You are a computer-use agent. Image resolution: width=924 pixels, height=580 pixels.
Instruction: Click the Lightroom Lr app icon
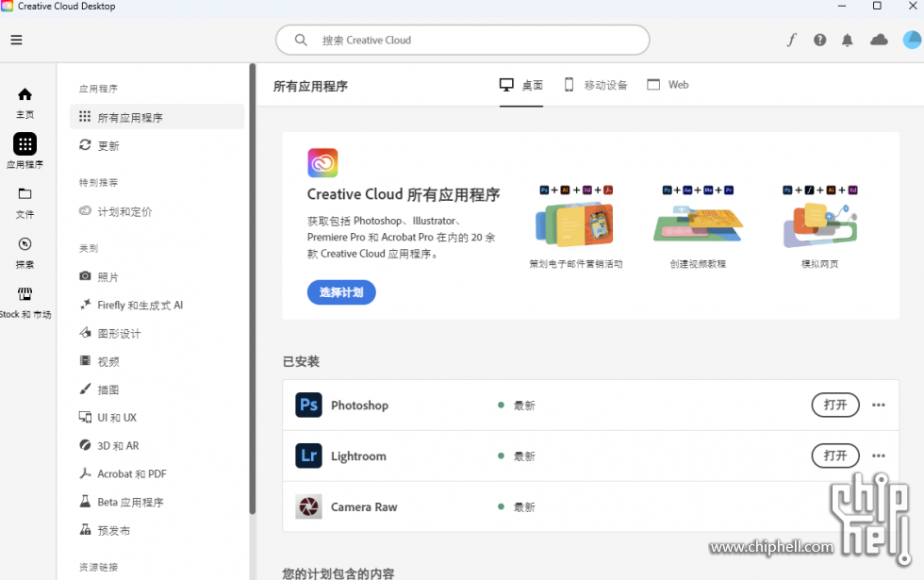tap(309, 456)
